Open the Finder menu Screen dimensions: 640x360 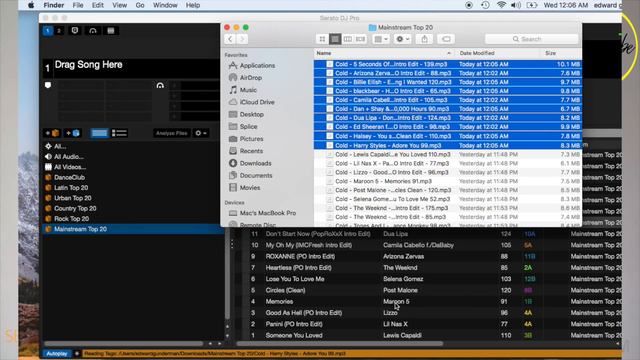pyautogui.click(x=53, y=5)
